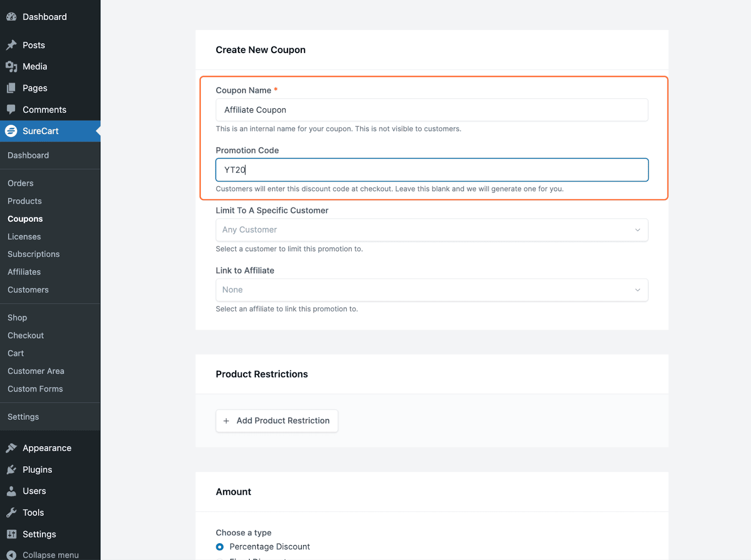Click Add Product Restriction
The image size is (751, 560).
(x=276, y=420)
